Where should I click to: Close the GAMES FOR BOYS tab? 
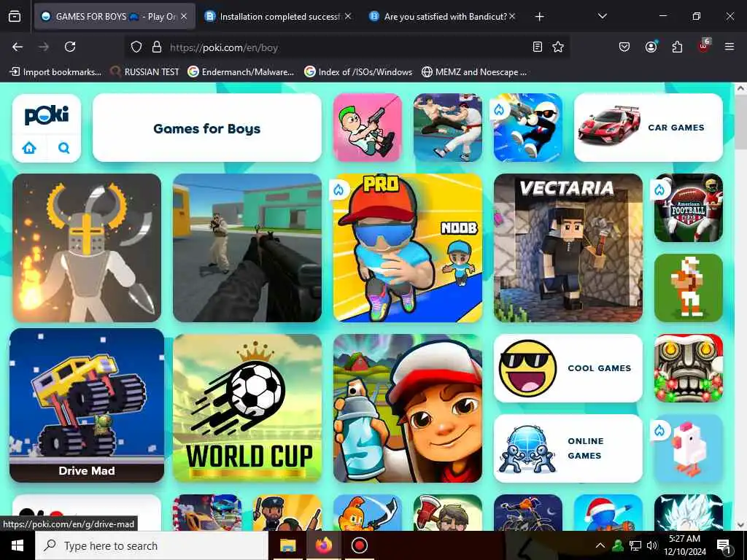(x=184, y=17)
